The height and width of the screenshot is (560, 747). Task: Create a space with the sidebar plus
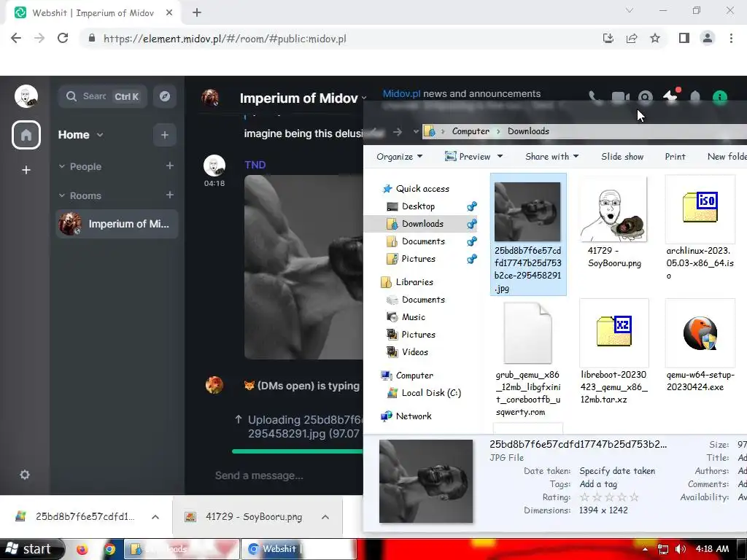click(26, 170)
